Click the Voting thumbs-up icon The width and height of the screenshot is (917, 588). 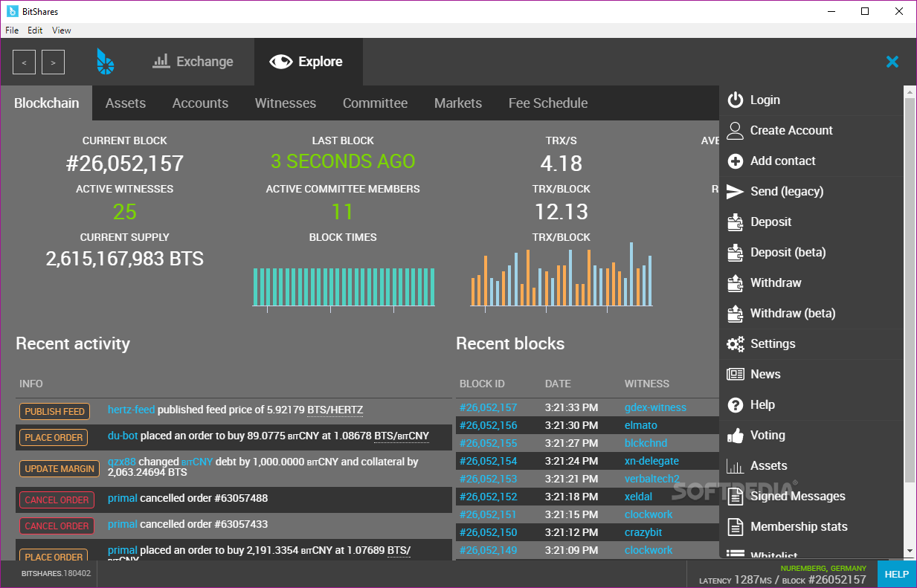coord(736,436)
